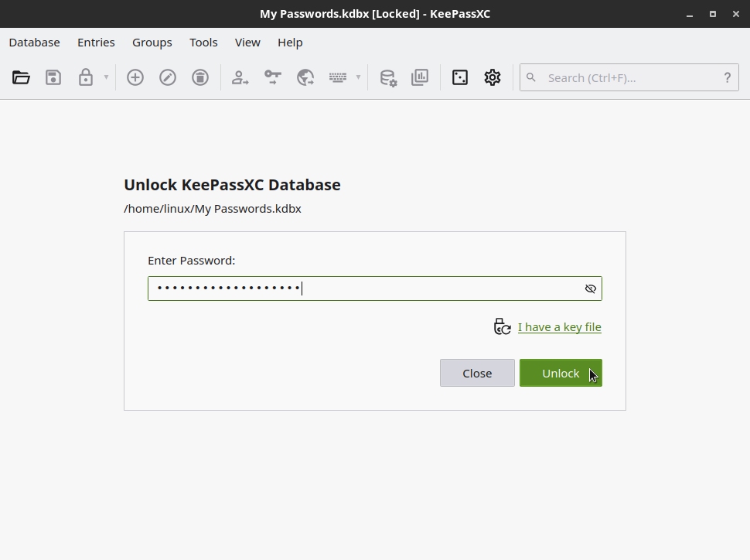Open database settings icon
Image resolution: width=750 pixels, height=560 pixels.
(x=388, y=77)
